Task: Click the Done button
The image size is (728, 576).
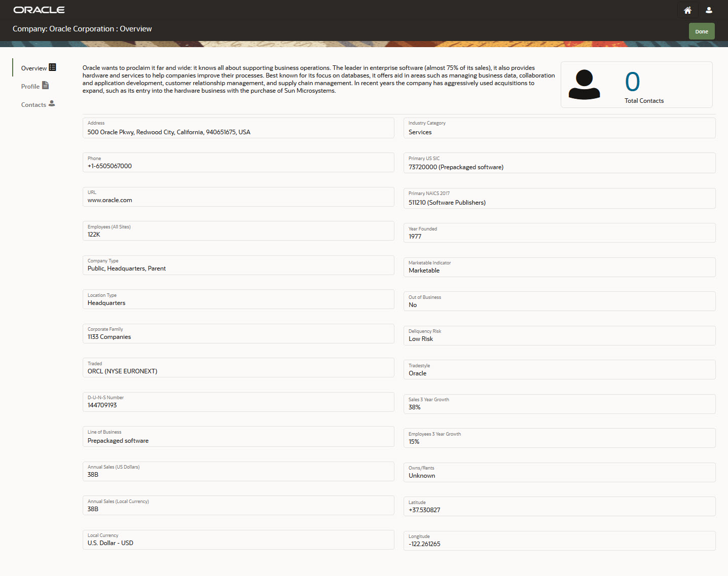Action: click(702, 31)
